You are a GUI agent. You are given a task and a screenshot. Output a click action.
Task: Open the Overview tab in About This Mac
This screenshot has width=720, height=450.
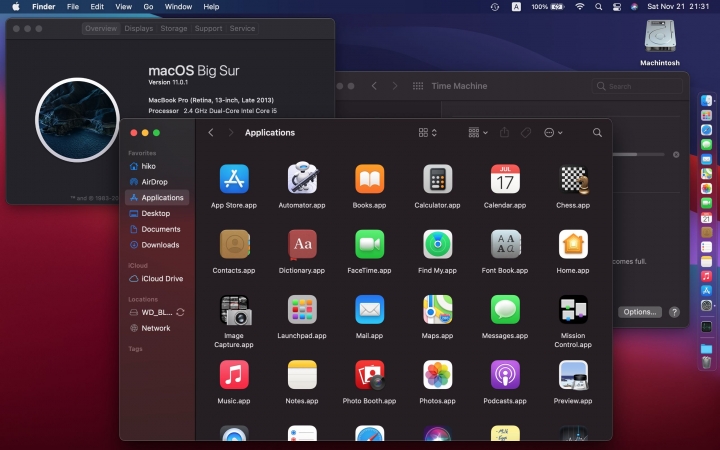click(101, 28)
